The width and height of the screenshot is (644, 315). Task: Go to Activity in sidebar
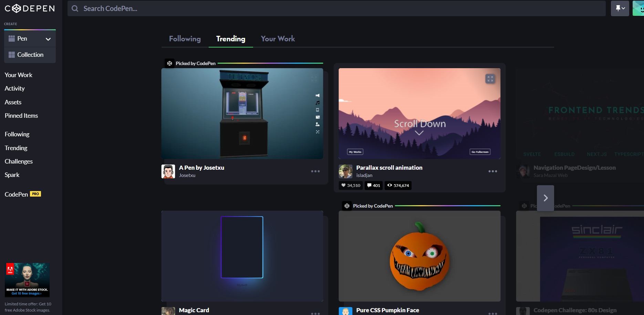[x=15, y=88]
